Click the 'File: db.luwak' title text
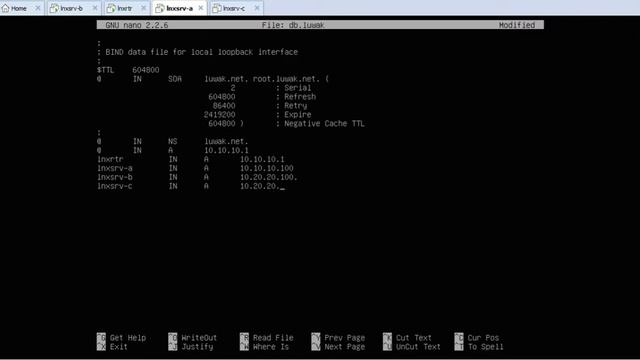 (x=293, y=25)
